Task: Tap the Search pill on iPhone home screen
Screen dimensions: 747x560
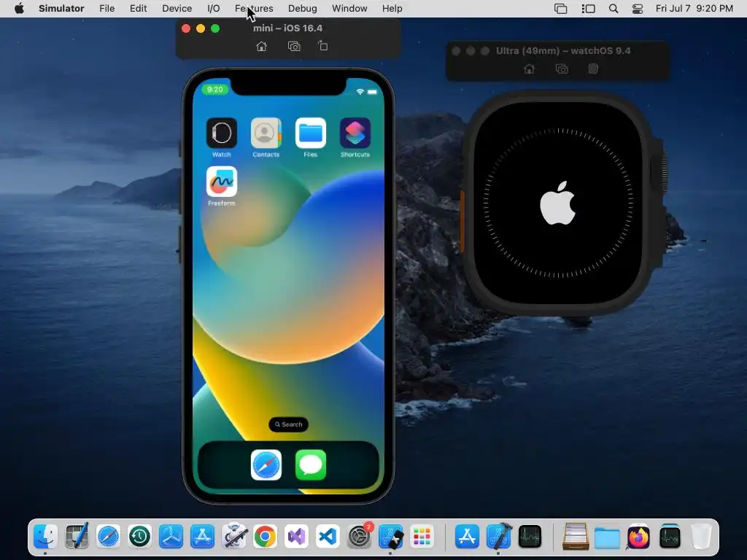Action: (x=288, y=424)
